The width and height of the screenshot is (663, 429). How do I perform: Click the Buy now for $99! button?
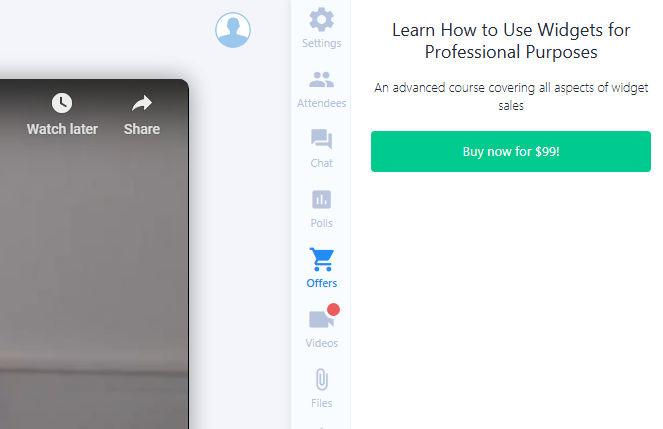coord(511,152)
